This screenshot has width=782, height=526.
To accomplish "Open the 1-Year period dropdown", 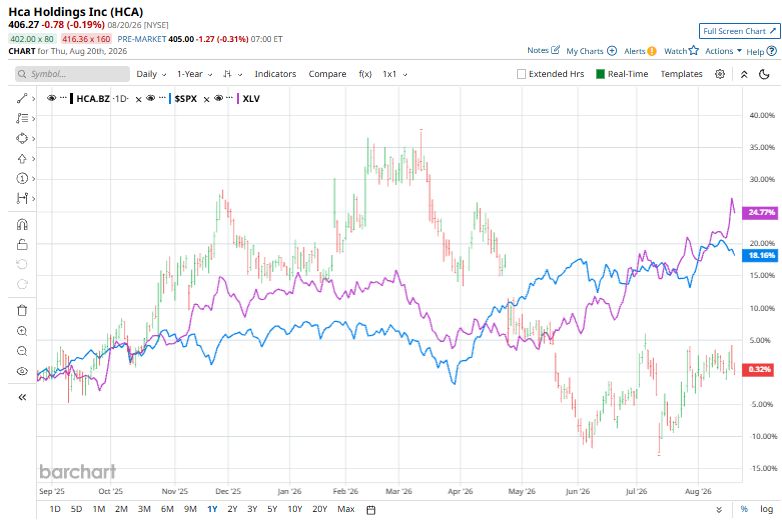I will point(195,74).
